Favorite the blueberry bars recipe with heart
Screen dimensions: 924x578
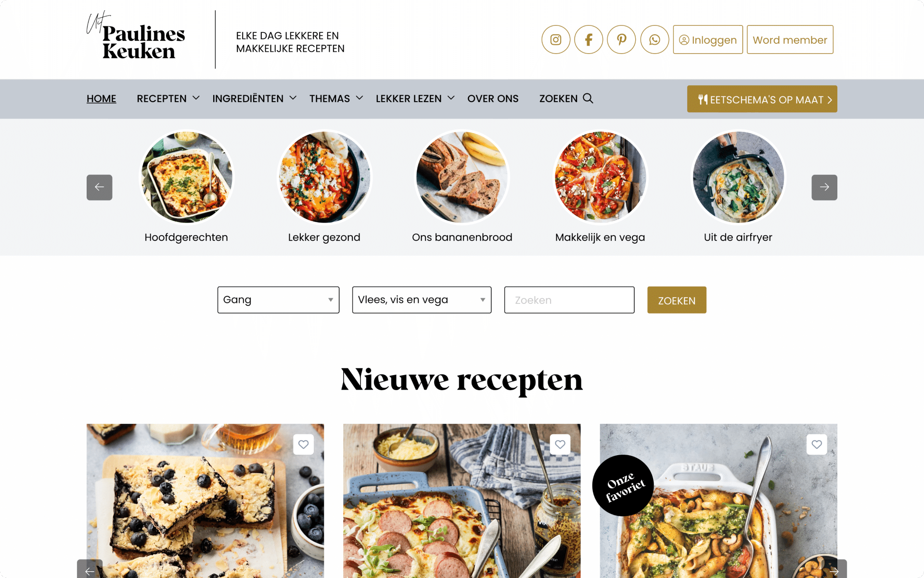click(x=304, y=444)
